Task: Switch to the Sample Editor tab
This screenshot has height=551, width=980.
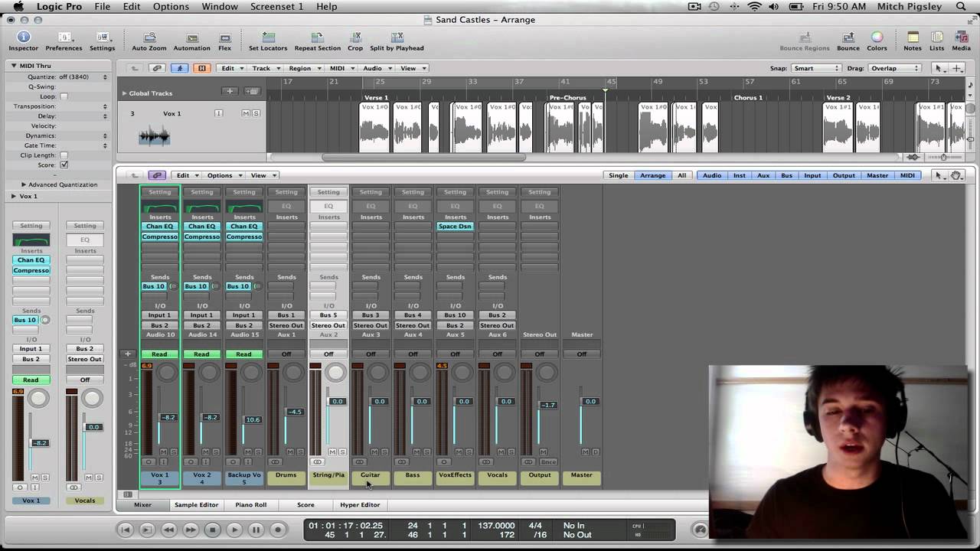Action: (196, 505)
